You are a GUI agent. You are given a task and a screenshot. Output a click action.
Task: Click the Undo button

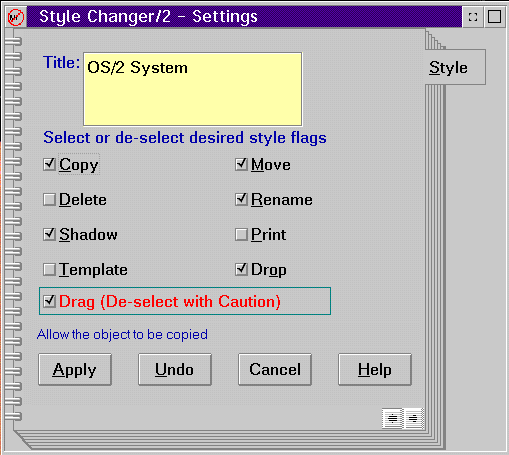pos(175,370)
